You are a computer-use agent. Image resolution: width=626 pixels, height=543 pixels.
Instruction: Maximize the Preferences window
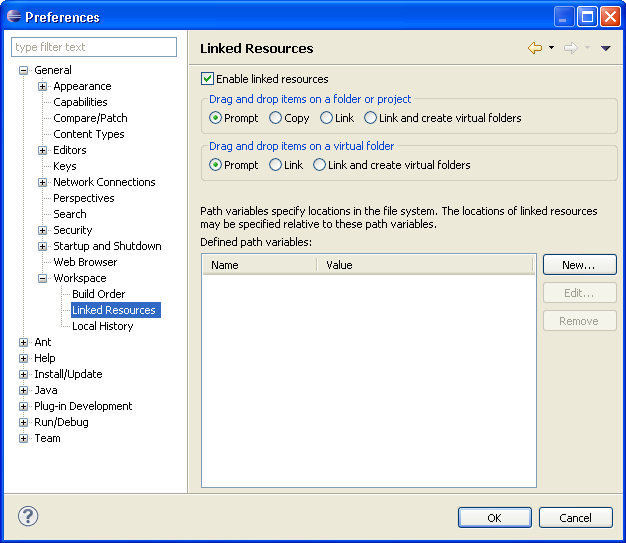click(587, 17)
